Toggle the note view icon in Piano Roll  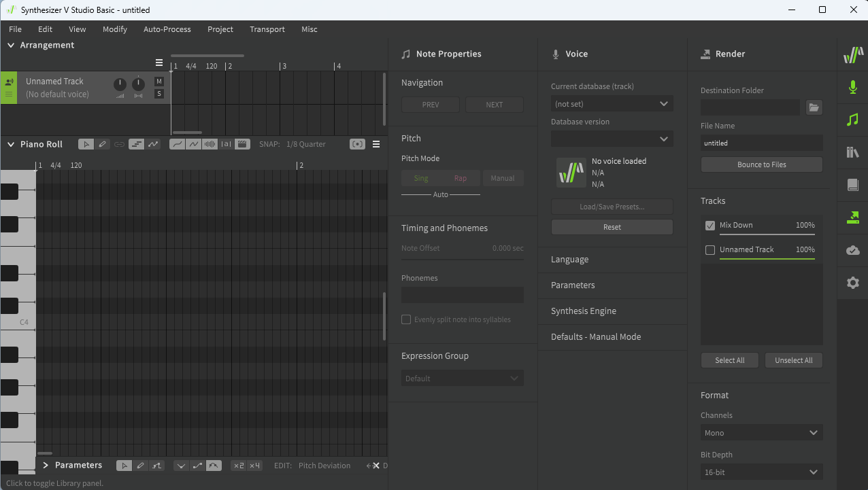(x=136, y=144)
